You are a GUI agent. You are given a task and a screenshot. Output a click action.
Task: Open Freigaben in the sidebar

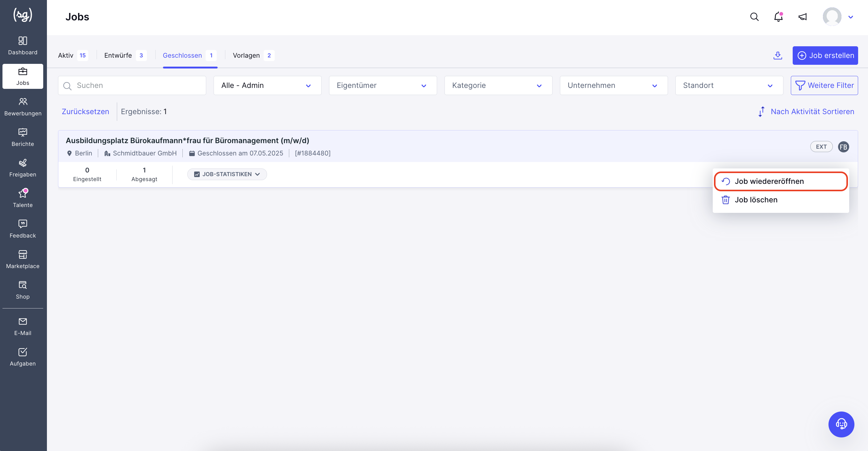coord(23,168)
